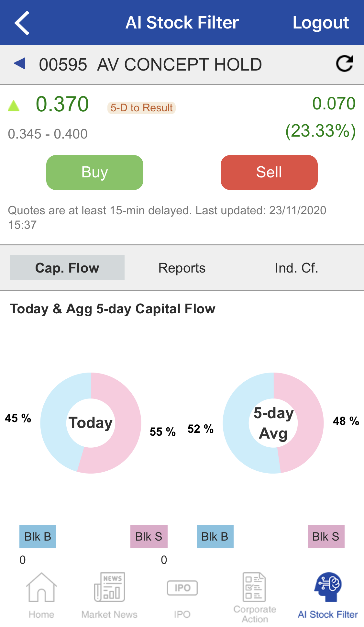Tap the blue previous-stock triangle
This screenshot has width=364, height=627.
pos(20,63)
